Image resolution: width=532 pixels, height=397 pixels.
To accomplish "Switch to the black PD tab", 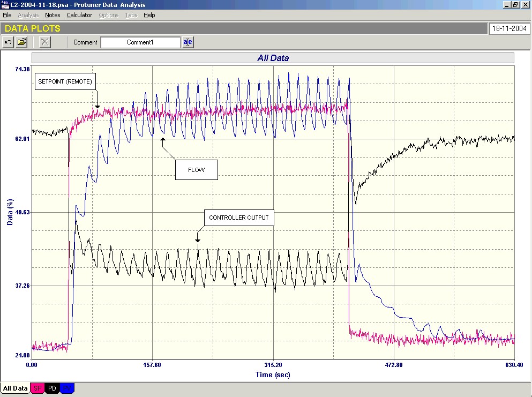I will pyautogui.click(x=53, y=388).
